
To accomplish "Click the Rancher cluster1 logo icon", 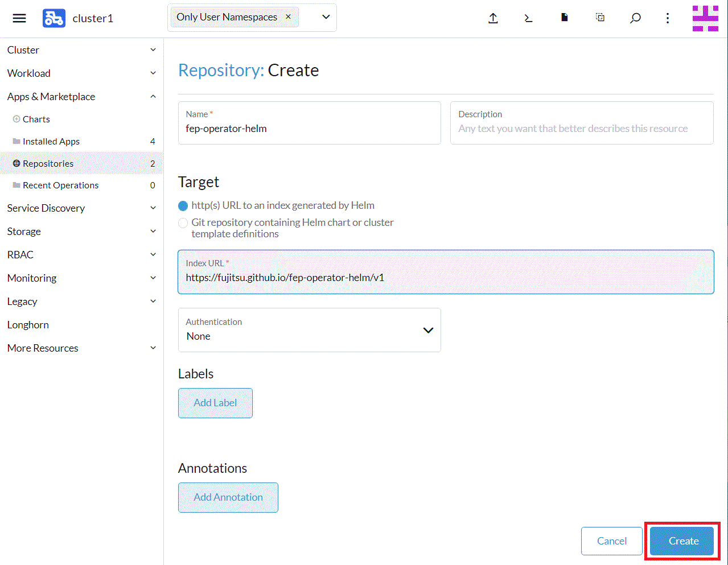I will (54, 18).
